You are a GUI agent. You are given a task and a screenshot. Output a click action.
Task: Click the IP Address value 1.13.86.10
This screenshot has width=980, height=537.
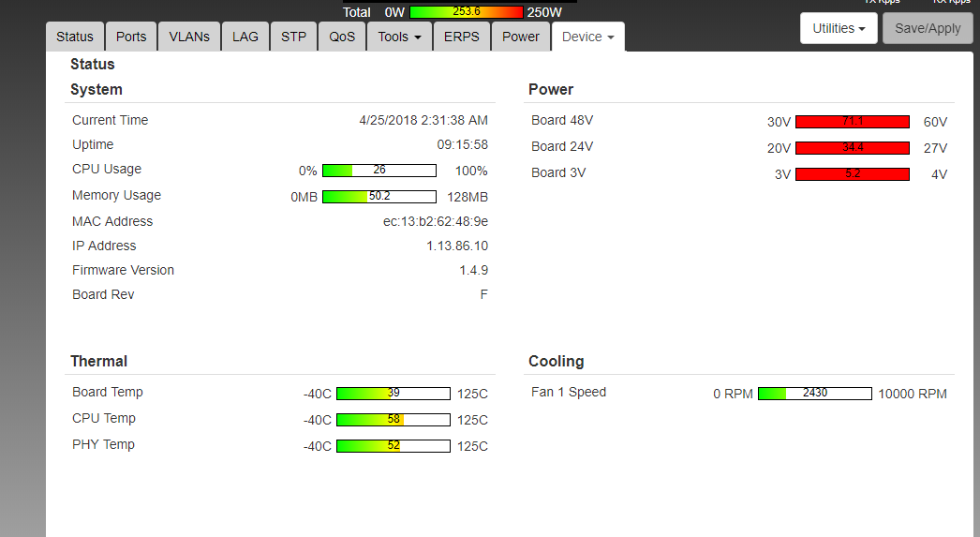(457, 246)
